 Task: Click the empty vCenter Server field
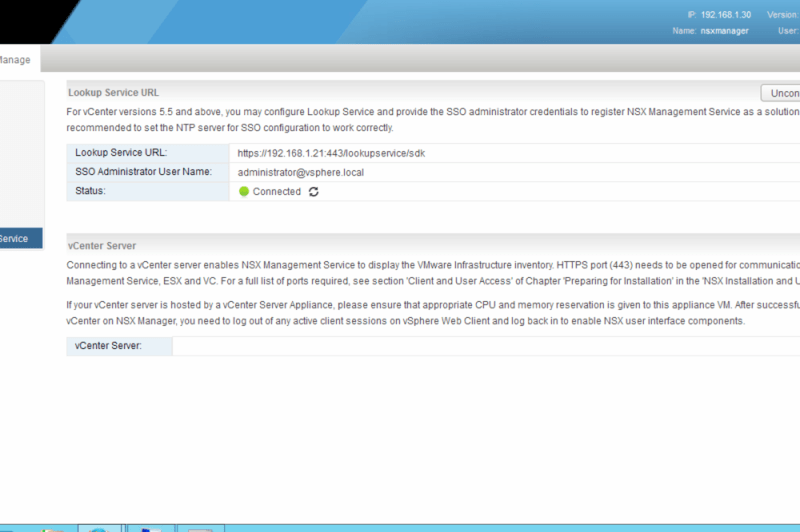(x=480, y=346)
